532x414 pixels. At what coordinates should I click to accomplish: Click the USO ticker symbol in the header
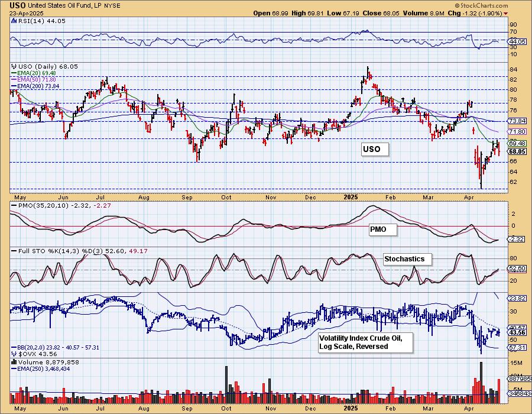click(x=18, y=5)
